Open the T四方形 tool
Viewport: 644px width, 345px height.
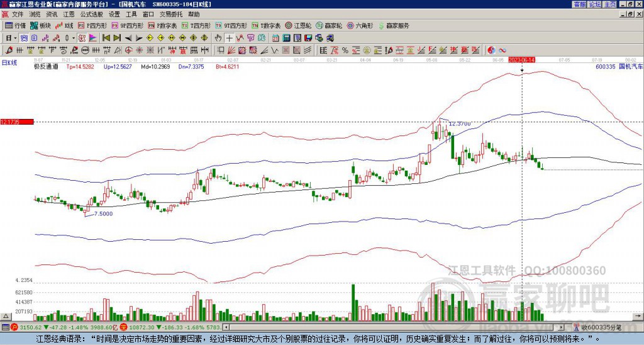196,25
